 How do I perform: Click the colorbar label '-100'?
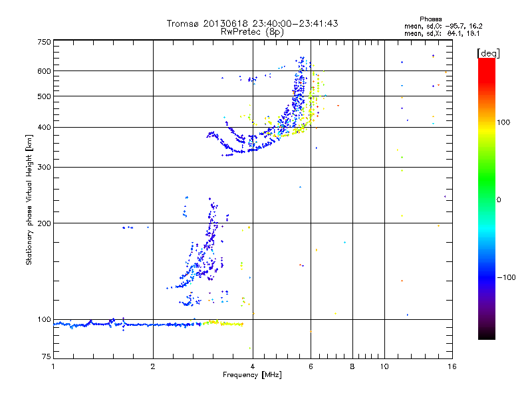pos(506,277)
